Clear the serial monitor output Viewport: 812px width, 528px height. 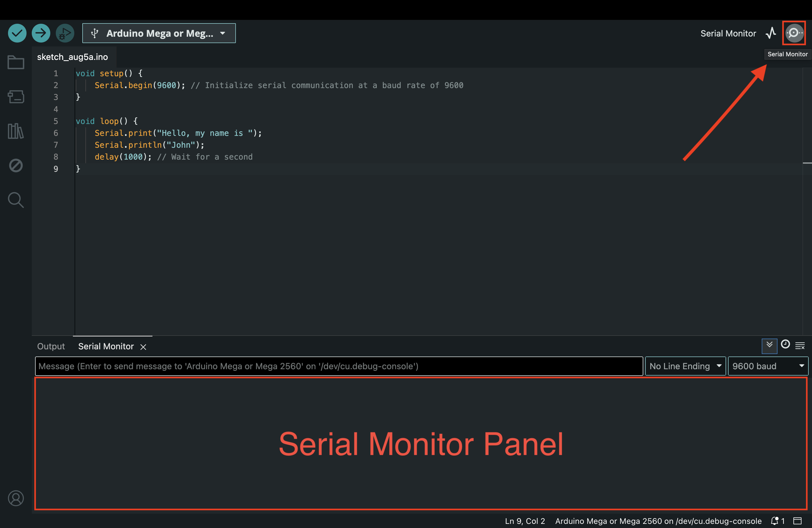click(800, 345)
